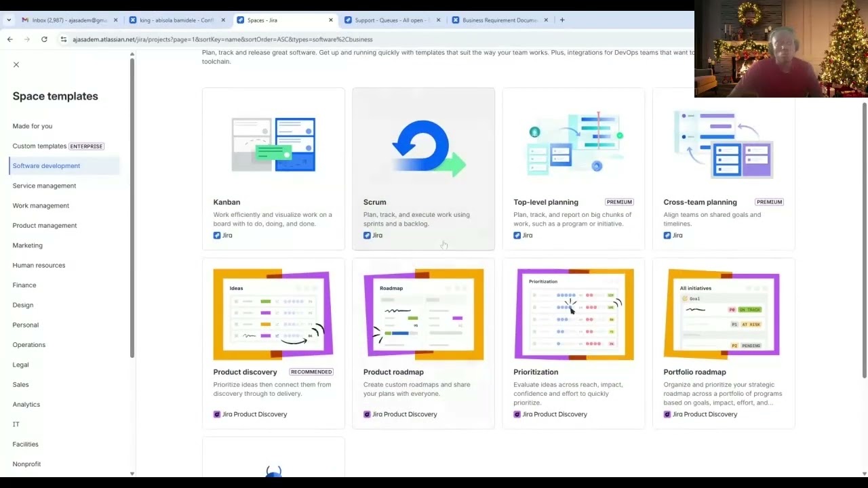Click PREMIUM badge on Top-level planning

click(619, 202)
